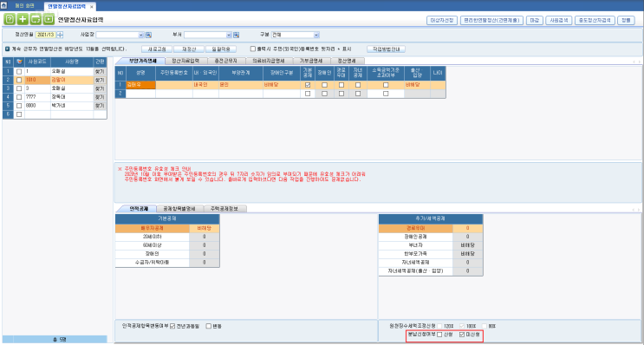This screenshot has height=345, width=644.
Task: Close the 연말정산자료입력 tab
Action: click(x=91, y=7)
